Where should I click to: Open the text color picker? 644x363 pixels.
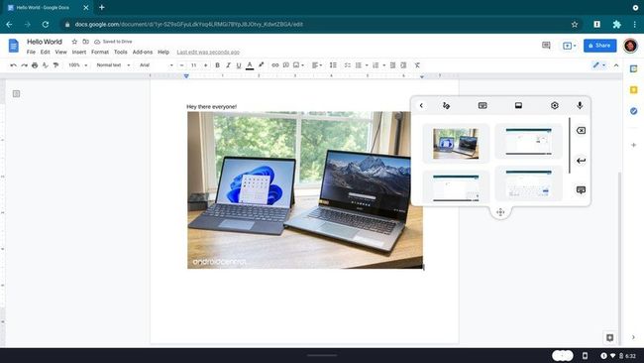click(250, 65)
